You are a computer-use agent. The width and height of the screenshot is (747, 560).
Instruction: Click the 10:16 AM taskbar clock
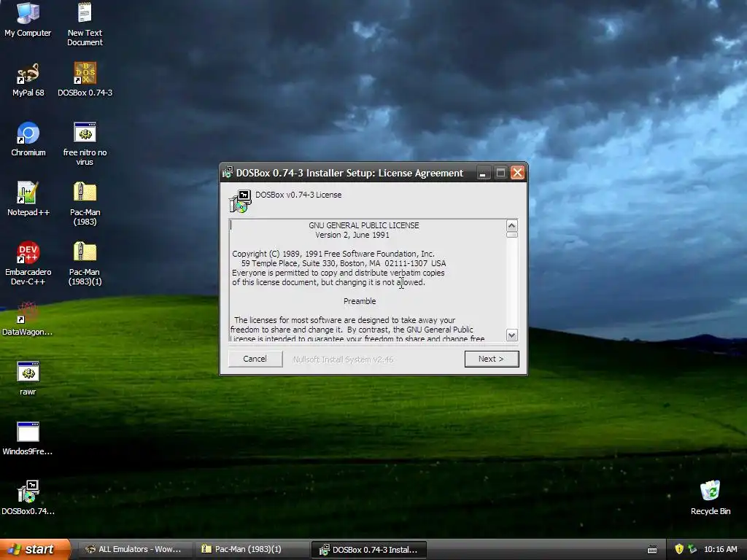coord(720,549)
